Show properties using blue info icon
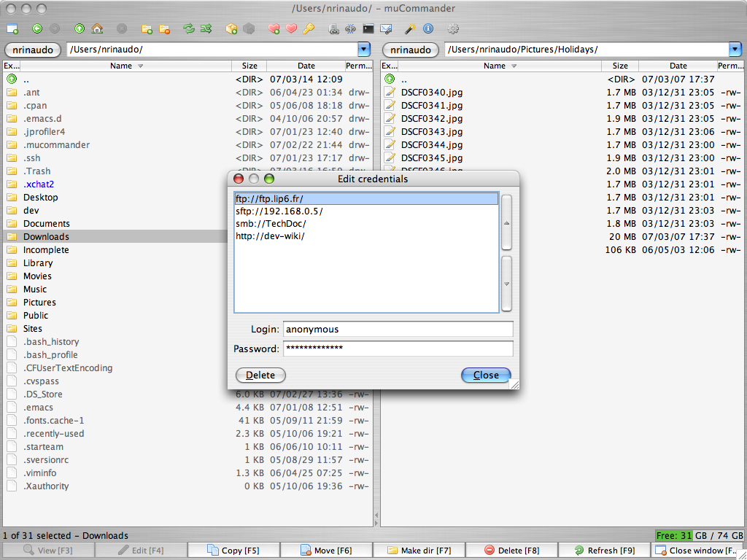Viewport: 747px width, 560px height. click(x=428, y=29)
